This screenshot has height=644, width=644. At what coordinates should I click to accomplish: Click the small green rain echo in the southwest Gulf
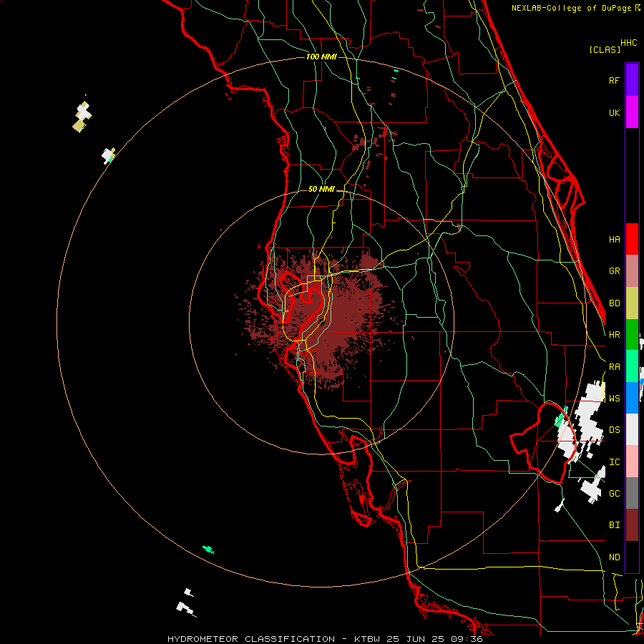[208, 549]
